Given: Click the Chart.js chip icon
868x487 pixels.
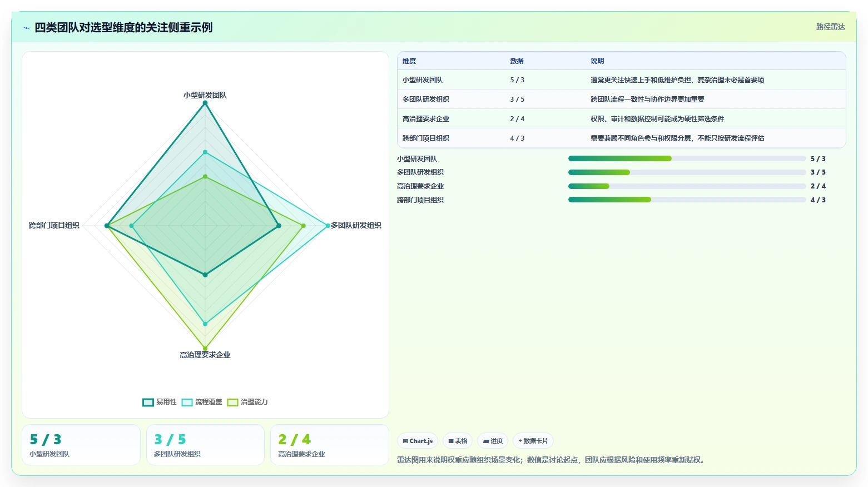Looking at the screenshot, I should [405, 441].
